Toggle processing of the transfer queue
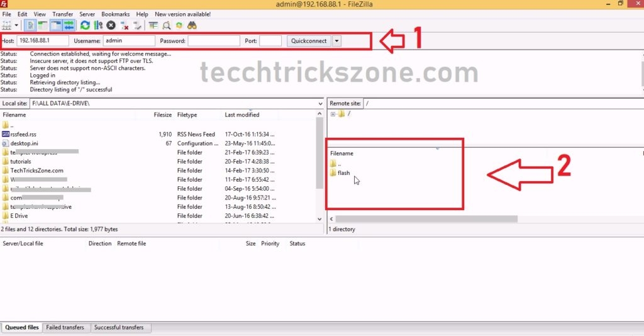Screen dimensions: 644x336 tap(97, 25)
